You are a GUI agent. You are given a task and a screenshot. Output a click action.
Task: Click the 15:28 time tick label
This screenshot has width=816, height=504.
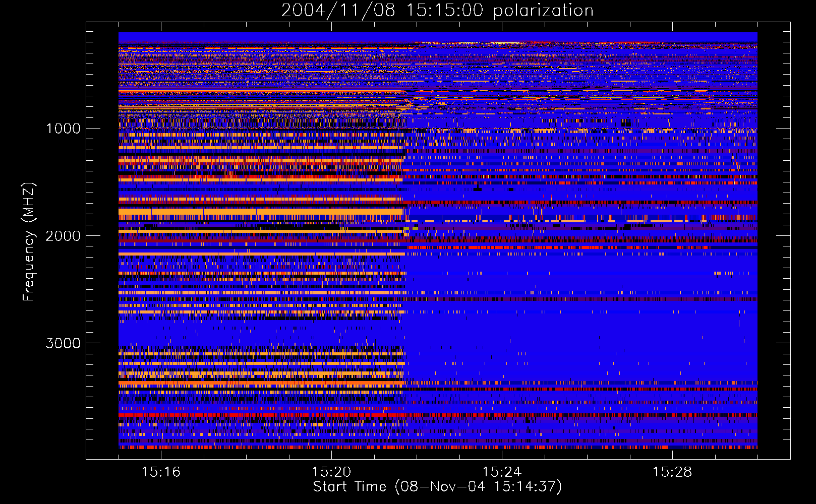pos(672,472)
